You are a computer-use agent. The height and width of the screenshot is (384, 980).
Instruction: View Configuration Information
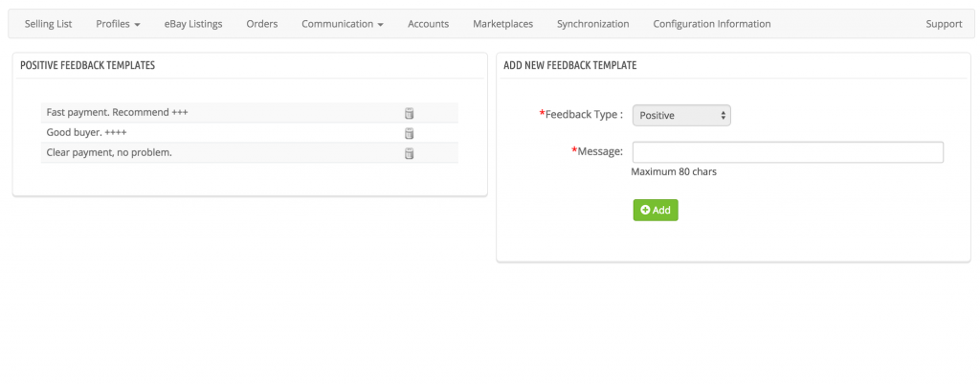712,24
